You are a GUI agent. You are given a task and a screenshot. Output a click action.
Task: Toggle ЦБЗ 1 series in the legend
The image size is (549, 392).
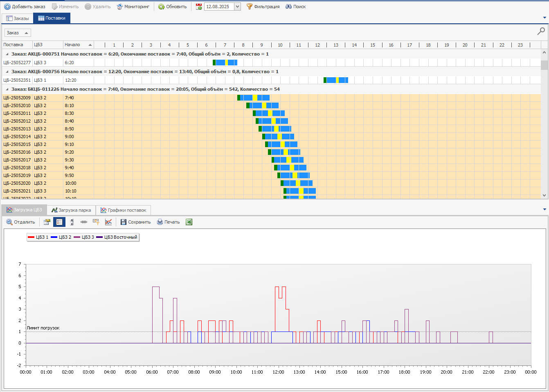tap(38, 237)
